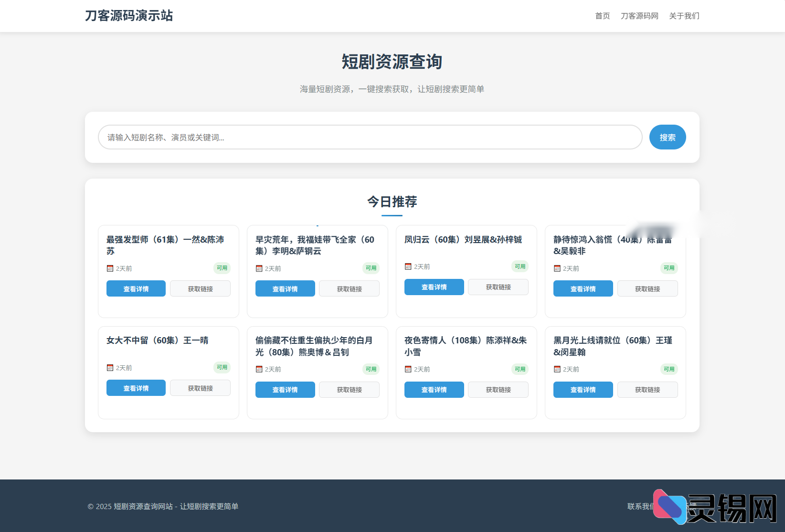Click calendar icon on 女大不中留 card
The width and height of the screenshot is (785, 532).
110,367
